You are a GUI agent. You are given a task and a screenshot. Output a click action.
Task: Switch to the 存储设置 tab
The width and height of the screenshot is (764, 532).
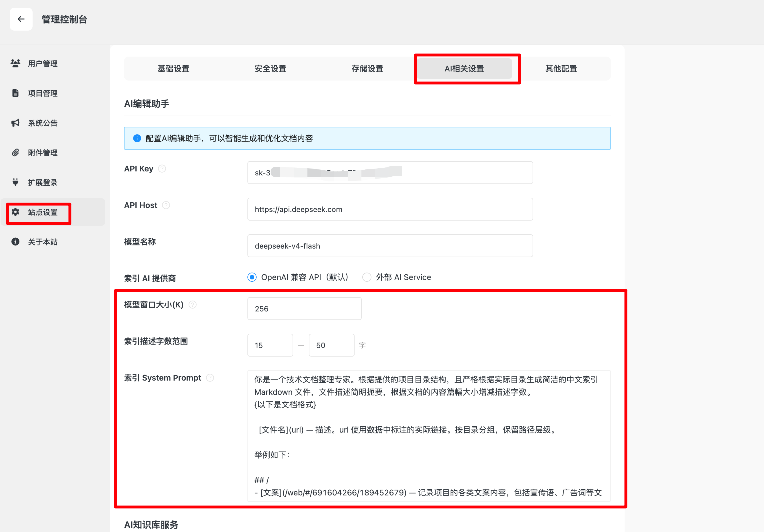(x=367, y=69)
